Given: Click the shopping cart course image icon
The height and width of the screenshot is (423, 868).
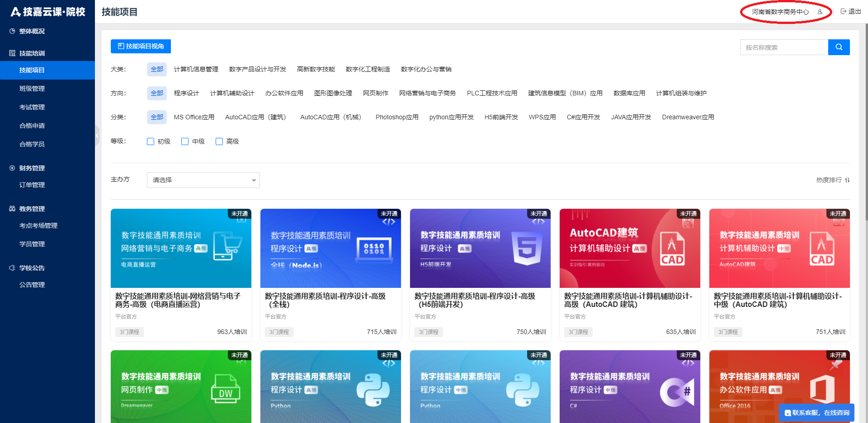Looking at the screenshot, I should (x=227, y=246).
